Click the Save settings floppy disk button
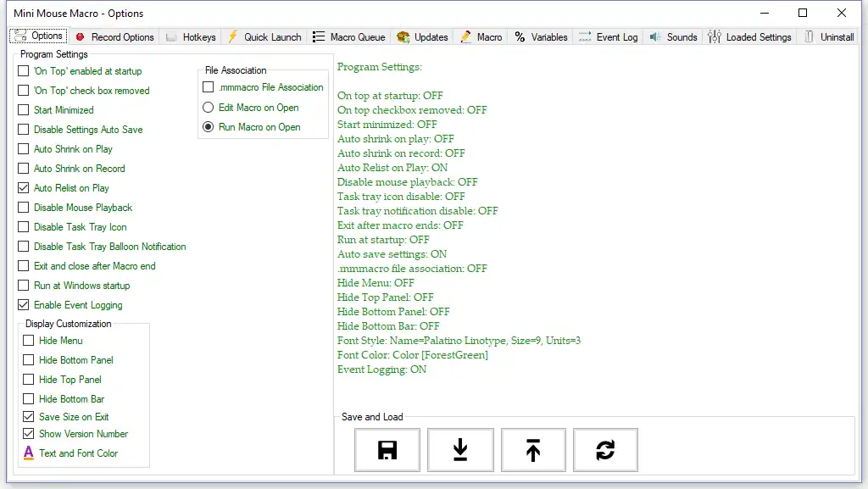Screen dimensions: 868x489 pyautogui.click(x=387, y=450)
